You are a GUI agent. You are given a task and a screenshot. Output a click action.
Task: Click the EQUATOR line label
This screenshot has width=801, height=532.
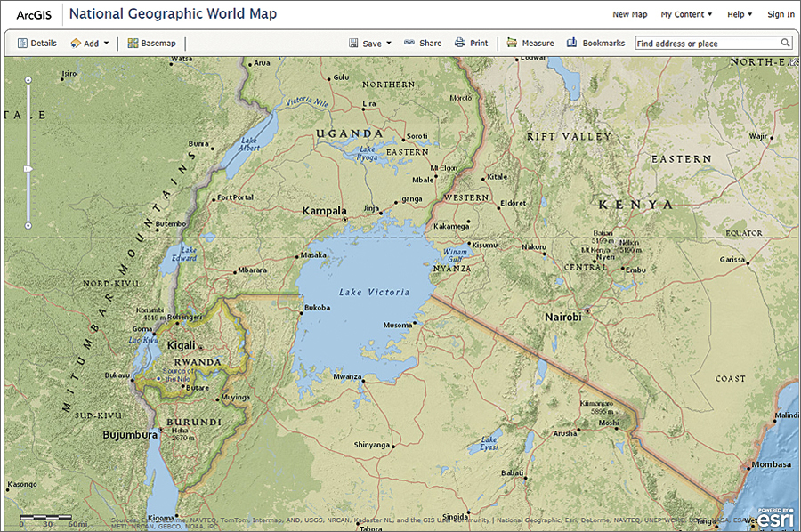pos(744,233)
